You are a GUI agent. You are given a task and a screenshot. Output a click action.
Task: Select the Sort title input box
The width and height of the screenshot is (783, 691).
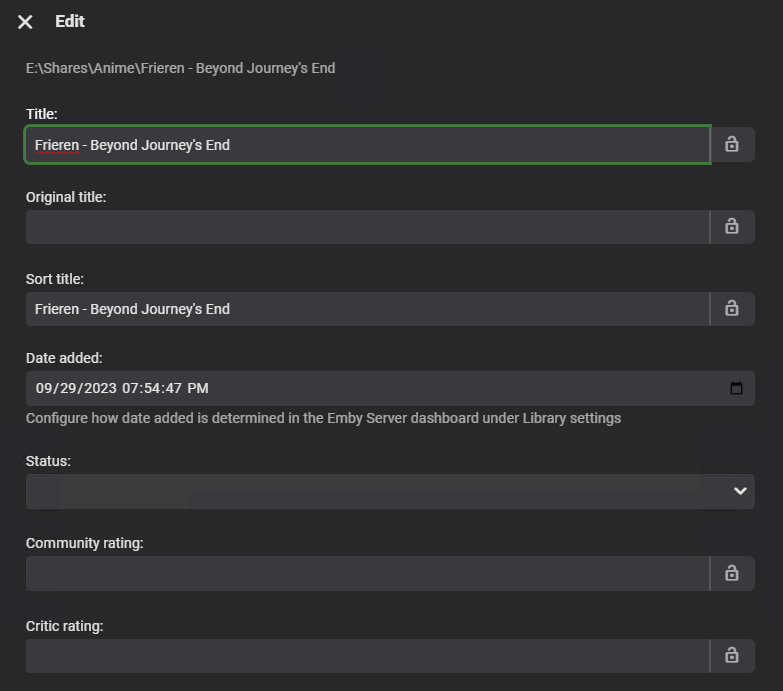pos(367,309)
